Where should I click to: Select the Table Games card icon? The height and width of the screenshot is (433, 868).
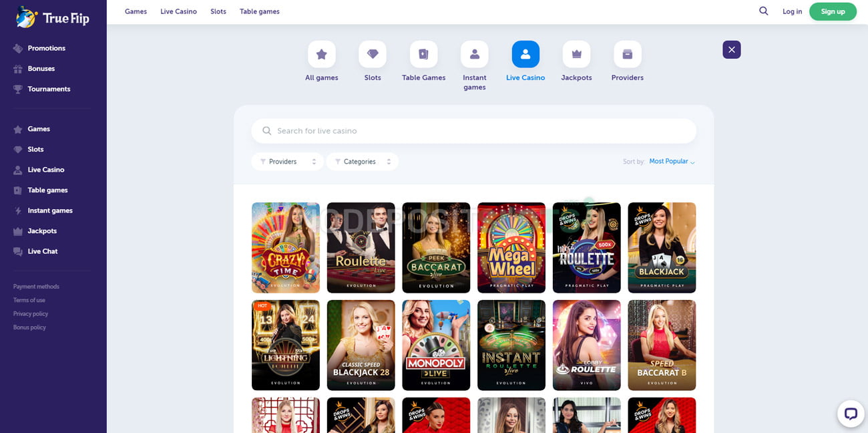click(423, 54)
